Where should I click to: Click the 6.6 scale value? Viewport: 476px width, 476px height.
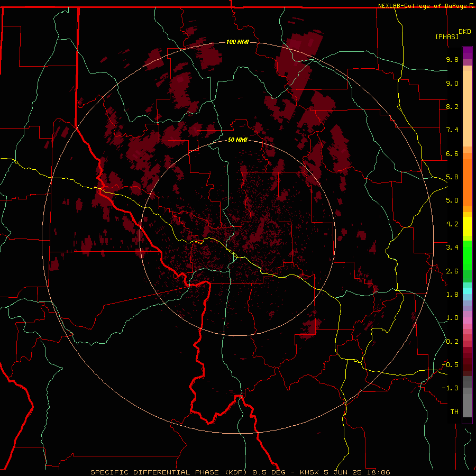[x=452, y=153]
